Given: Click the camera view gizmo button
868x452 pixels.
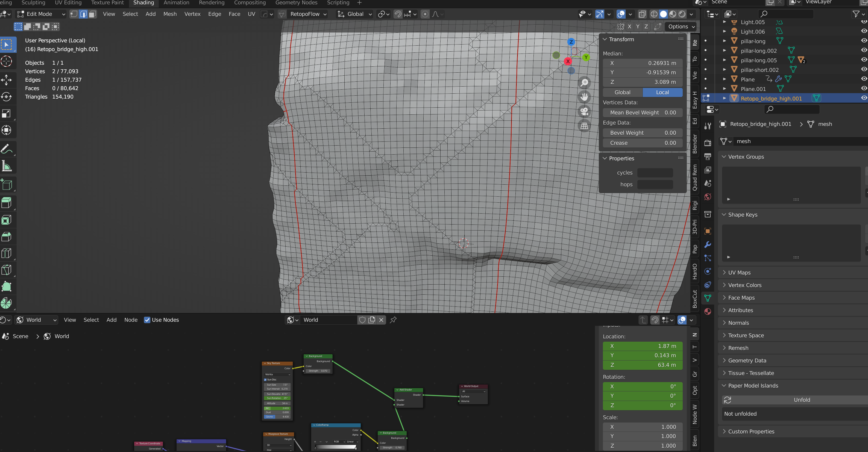Looking at the screenshot, I should (584, 111).
